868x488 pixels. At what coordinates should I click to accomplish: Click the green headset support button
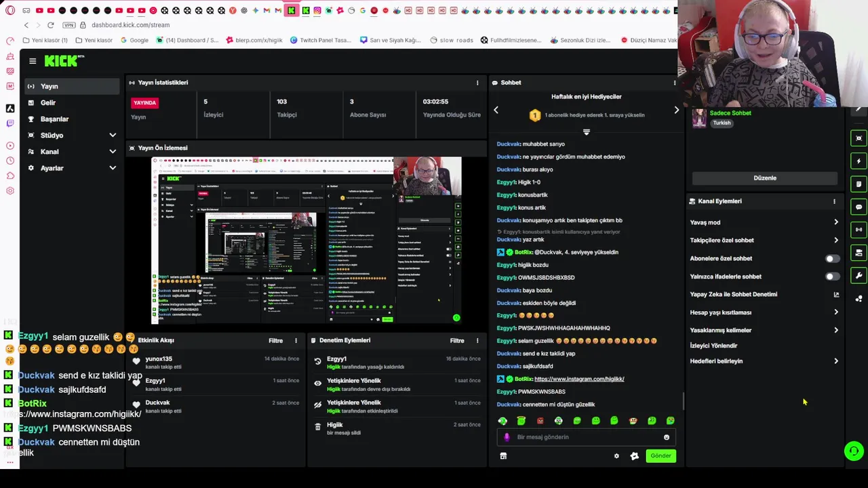tap(854, 451)
